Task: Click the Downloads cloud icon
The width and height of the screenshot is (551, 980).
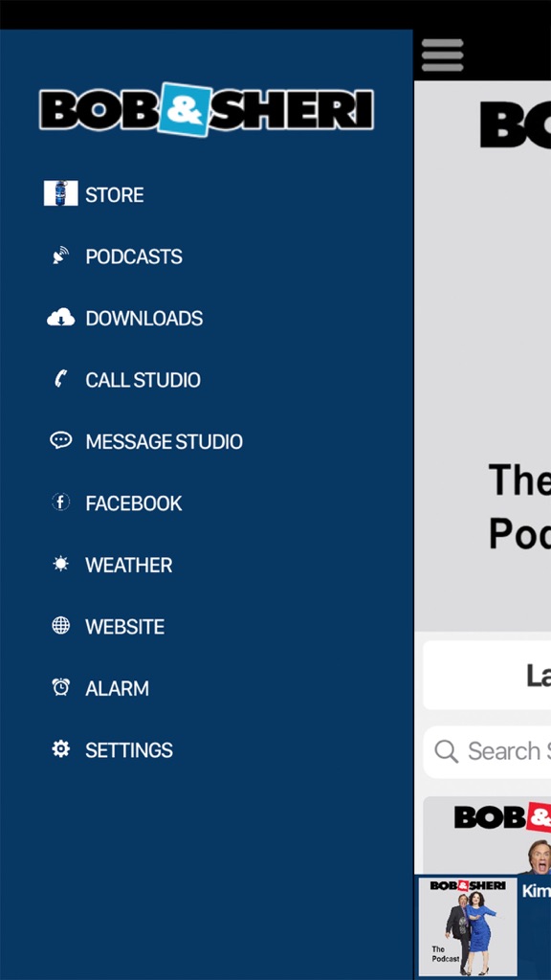Action: [60, 318]
